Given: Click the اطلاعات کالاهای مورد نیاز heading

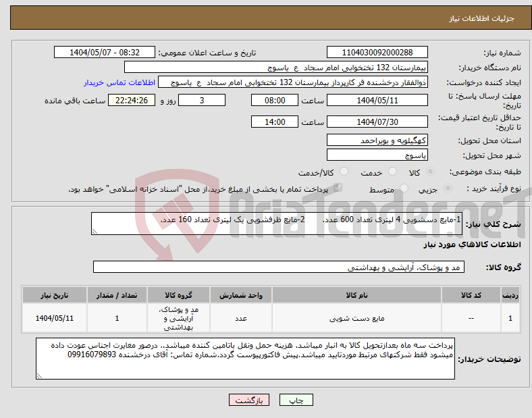Looking at the screenshot, I should (x=472, y=244).
